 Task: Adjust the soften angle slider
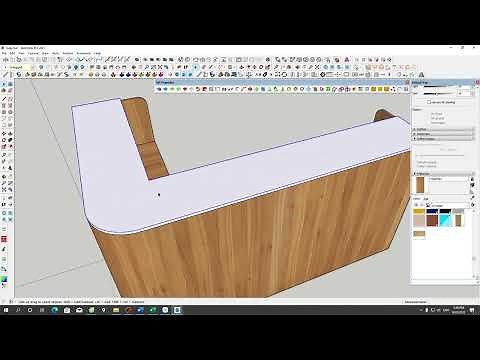[x=440, y=155]
